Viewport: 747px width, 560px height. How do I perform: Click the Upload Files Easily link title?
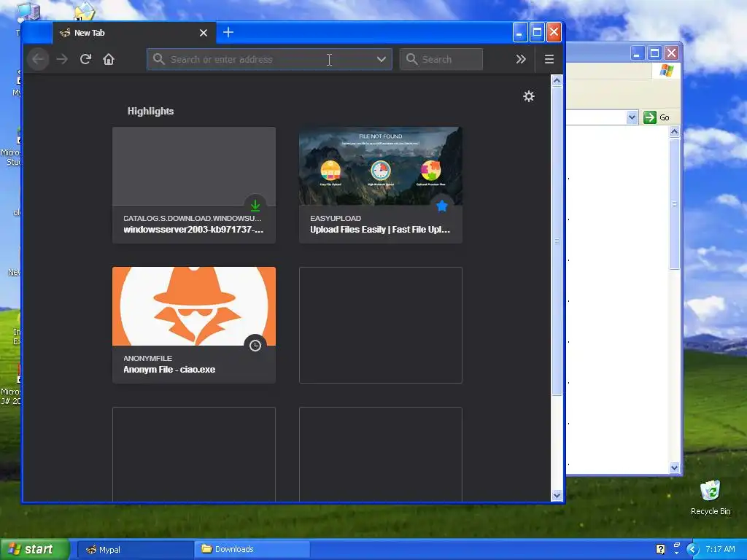click(379, 230)
